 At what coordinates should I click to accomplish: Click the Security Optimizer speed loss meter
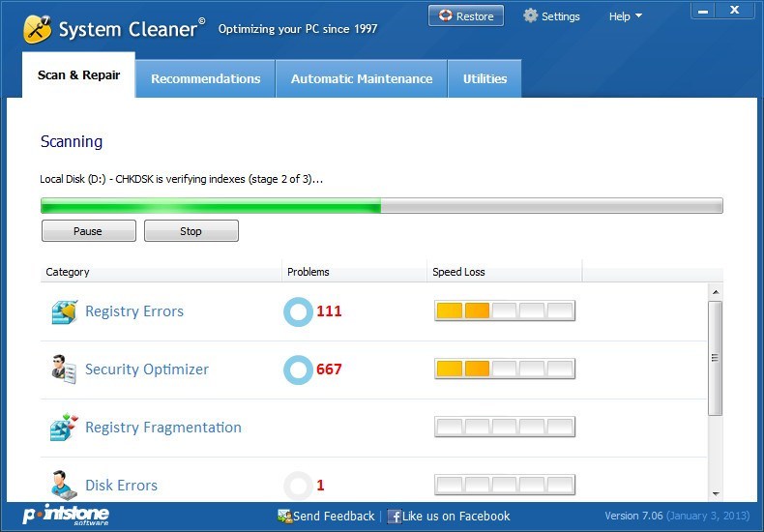click(x=505, y=369)
